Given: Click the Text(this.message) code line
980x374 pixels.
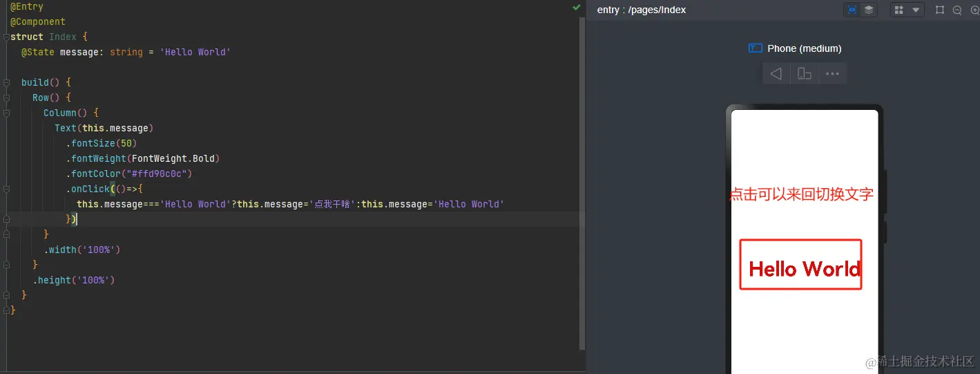Looking at the screenshot, I should point(104,128).
